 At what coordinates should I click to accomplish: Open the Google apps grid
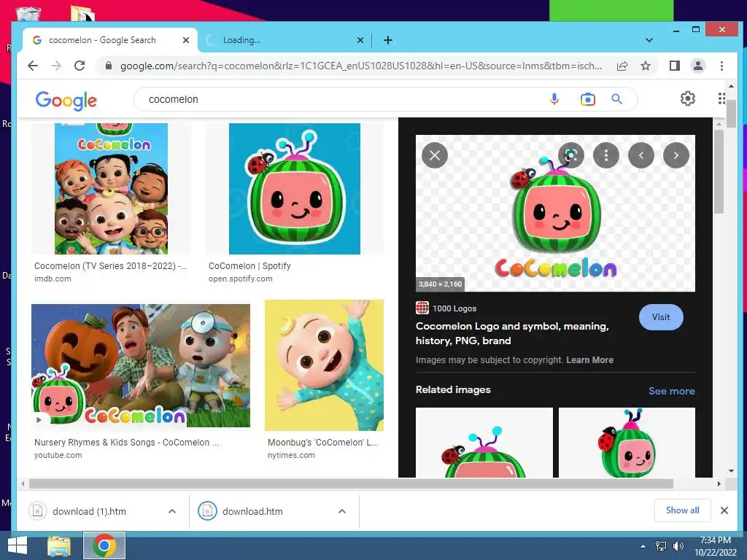coord(721,98)
